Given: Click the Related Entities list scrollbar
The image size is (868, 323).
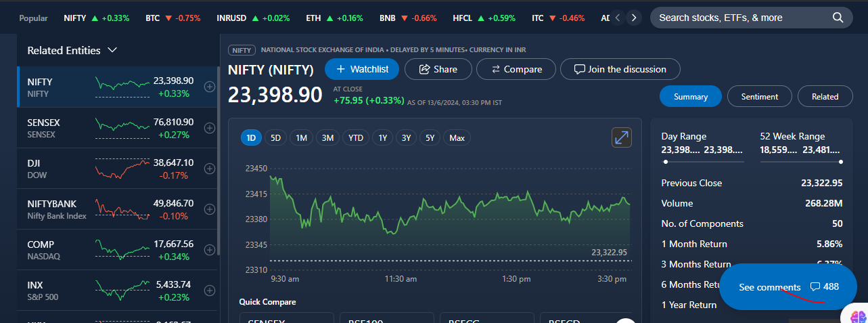Looking at the screenshot, I should pyautogui.click(x=218, y=160).
